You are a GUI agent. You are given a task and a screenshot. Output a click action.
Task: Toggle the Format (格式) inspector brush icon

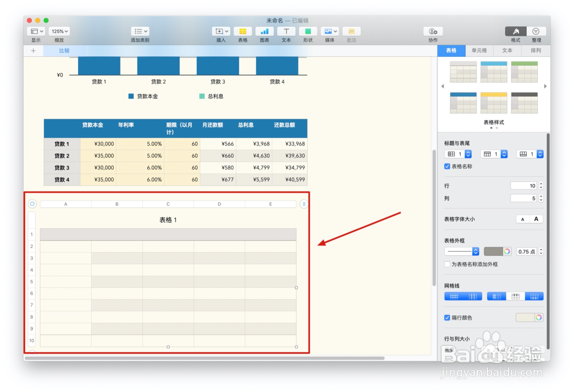pos(516,31)
